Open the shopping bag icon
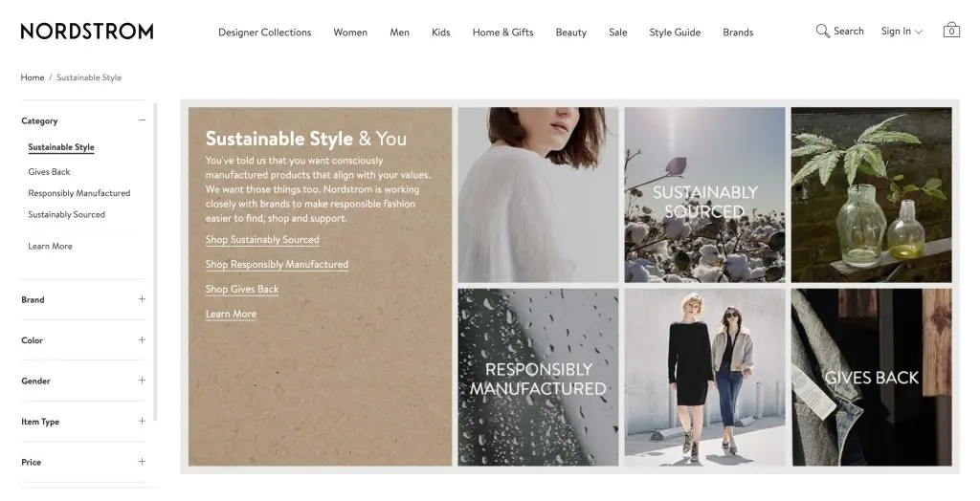 tap(950, 31)
